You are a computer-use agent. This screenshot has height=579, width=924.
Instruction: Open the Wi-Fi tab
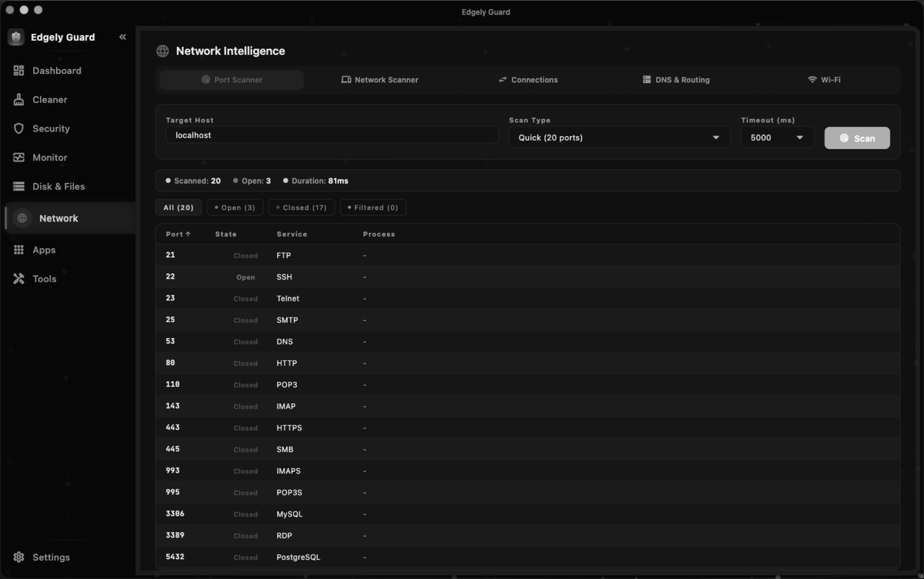(824, 80)
